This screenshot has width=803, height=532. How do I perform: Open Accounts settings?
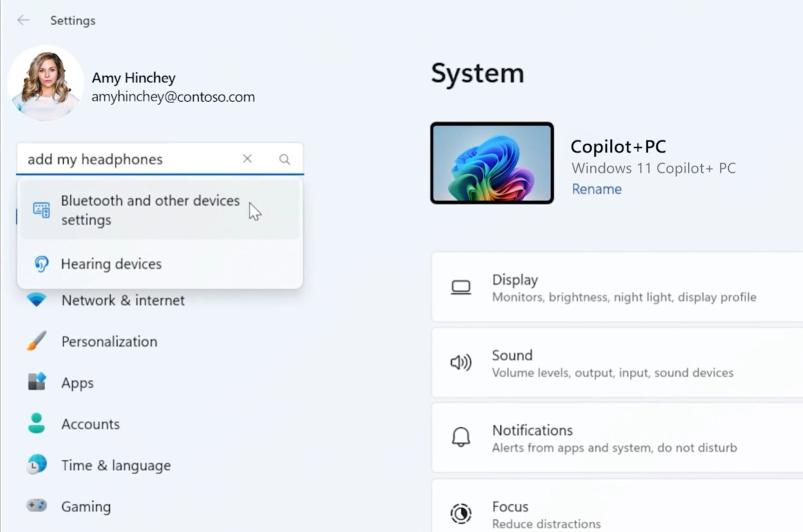point(90,424)
